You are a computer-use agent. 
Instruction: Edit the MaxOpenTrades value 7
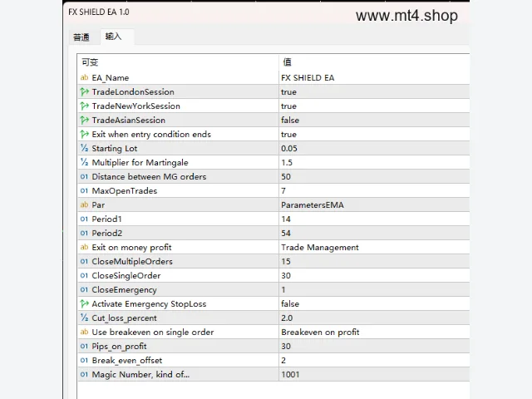[374, 190]
